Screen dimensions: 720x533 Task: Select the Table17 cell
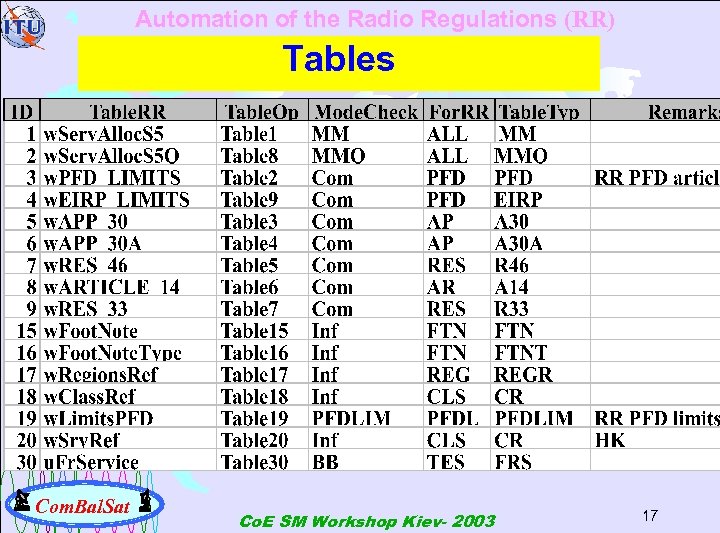[x=262, y=374]
